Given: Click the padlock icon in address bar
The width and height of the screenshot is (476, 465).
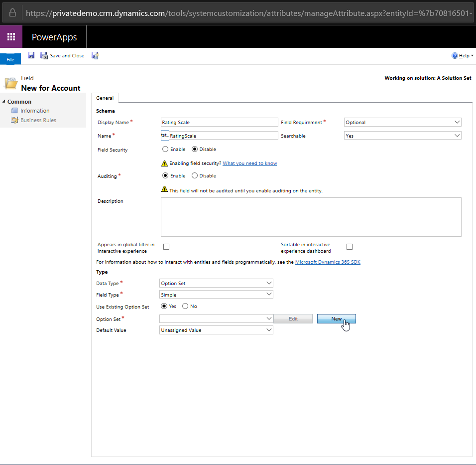Looking at the screenshot, I should coord(13,12).
